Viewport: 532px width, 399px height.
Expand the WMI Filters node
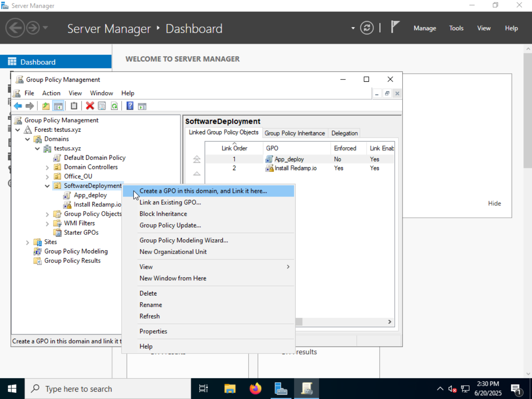coord(47,224)
